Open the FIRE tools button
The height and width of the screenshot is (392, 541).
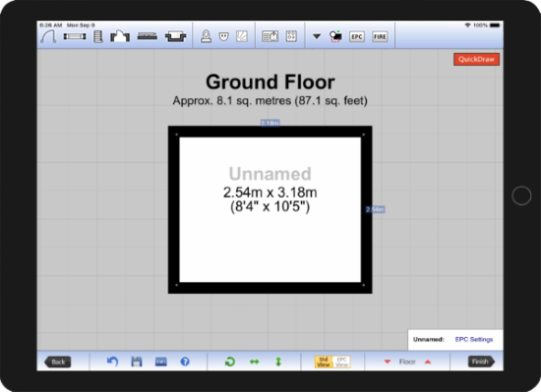click(380, 36)
